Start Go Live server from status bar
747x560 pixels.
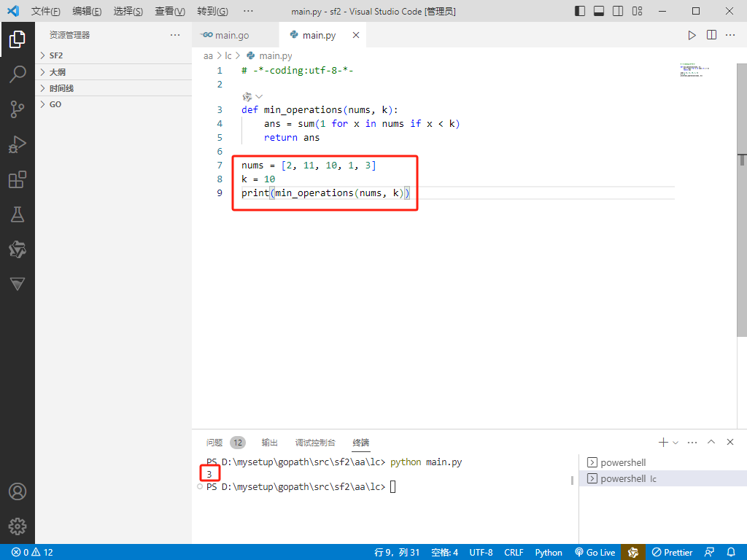point(595,553)
